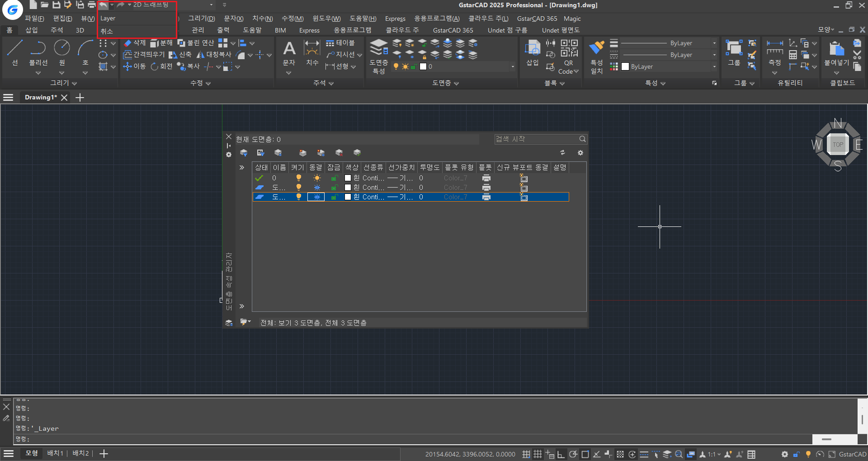
Task: Open the Dimension (치수) tool
Action: (312, 53)
